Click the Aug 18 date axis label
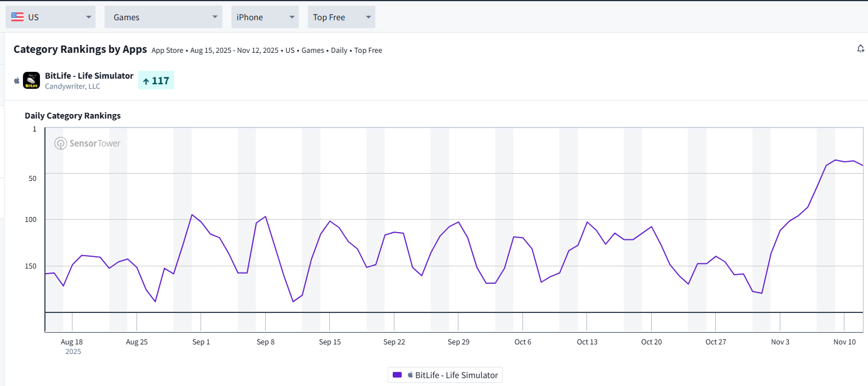 coord(72,342)
